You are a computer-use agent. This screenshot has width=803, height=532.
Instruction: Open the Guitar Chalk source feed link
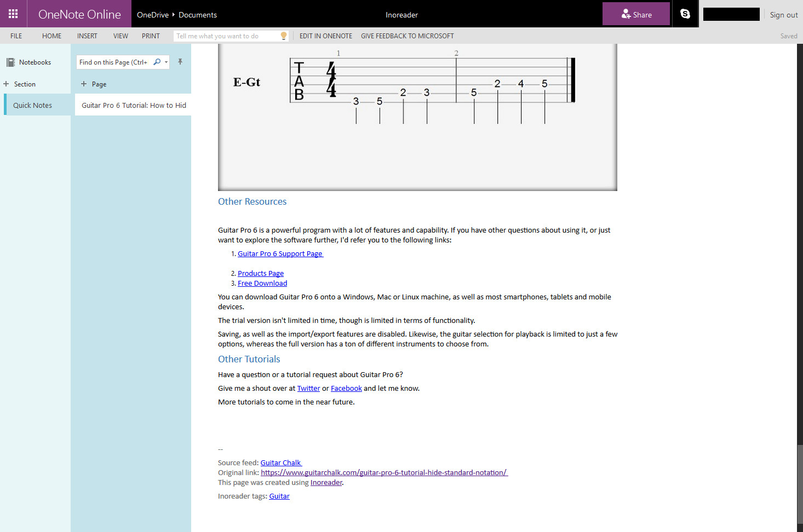click(x=281, y=462)
